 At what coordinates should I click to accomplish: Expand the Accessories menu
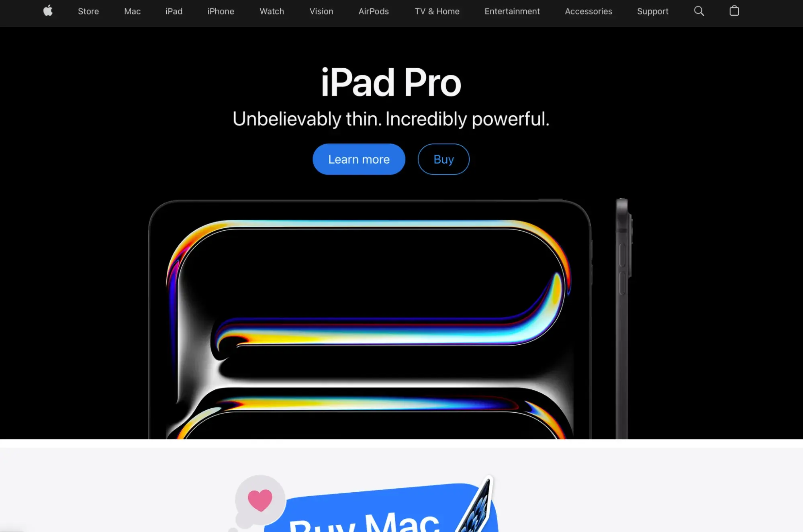pos(588,11)
